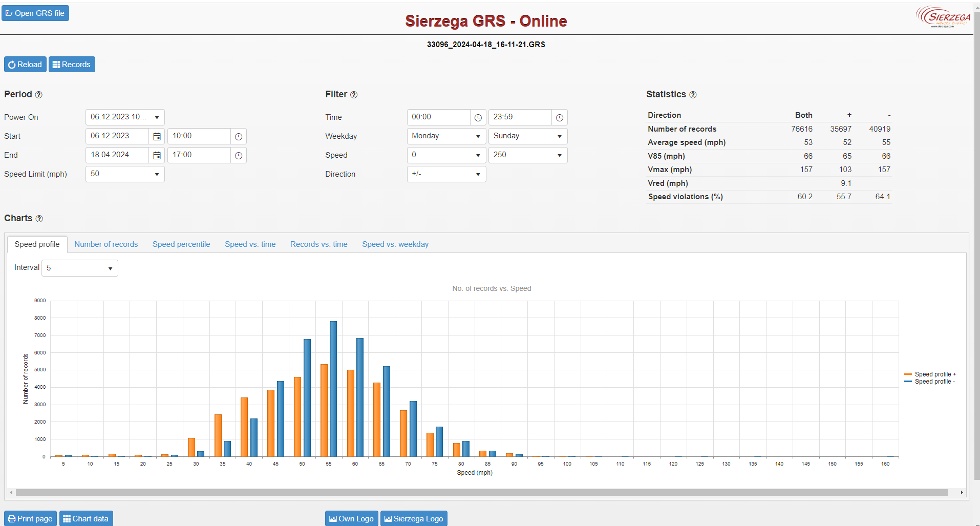The height and width of the screenshot is (526, 980).
Task: Switch to the Speed vs. weekday tab
Action: 395,244
